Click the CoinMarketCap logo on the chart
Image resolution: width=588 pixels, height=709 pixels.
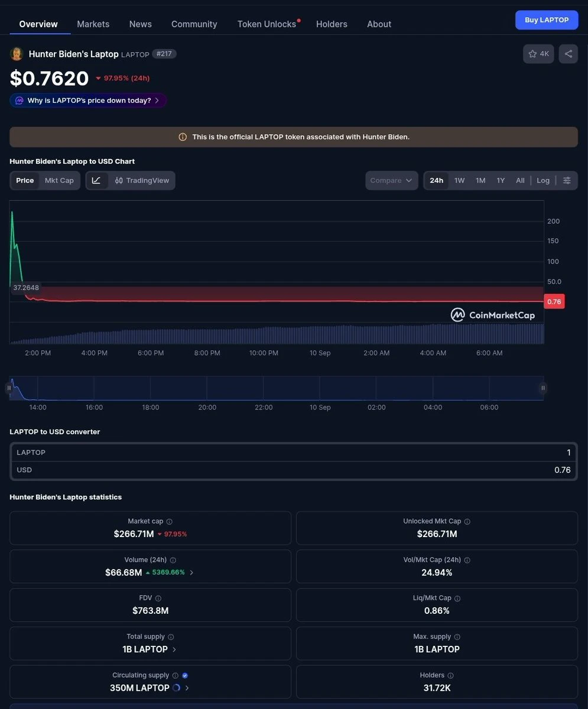tap(493, 315)
